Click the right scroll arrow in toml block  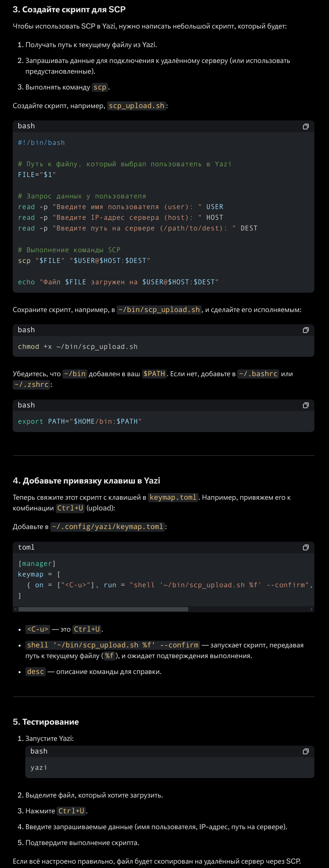click(312, 609)
